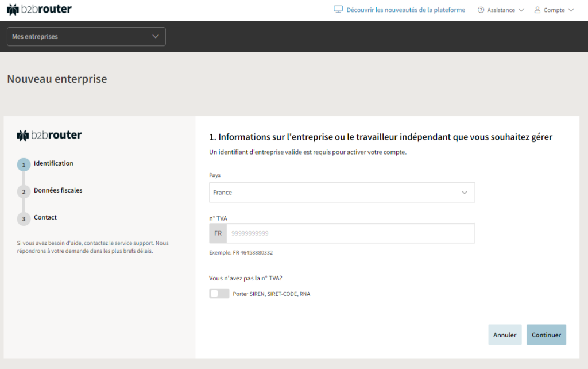The height and width of the screenshot is (369, 588).
Task: Expand the Compte chevron arrow
Action: (571, 10)
